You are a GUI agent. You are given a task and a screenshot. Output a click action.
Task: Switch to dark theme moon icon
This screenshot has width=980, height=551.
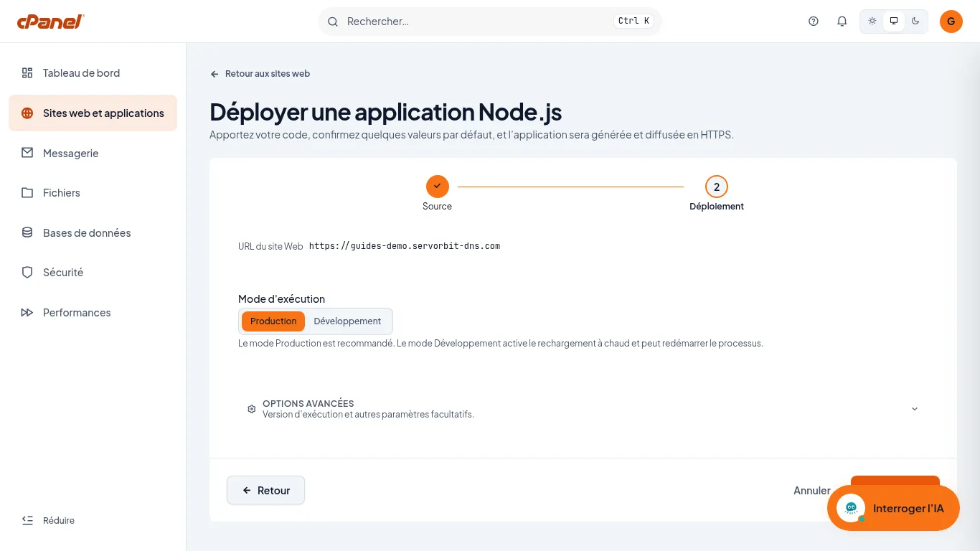pyautogui.click(x=915, y=22)
